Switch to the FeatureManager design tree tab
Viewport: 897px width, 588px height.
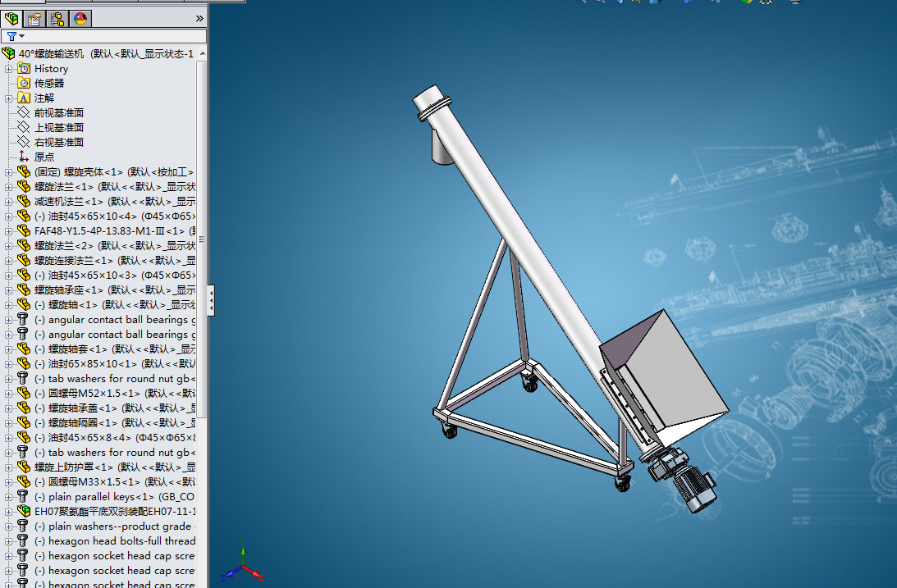(x=11, y=19)
